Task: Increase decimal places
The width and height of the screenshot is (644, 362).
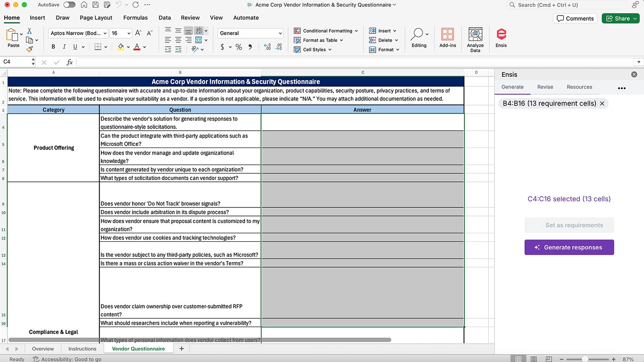Action: click(267, 47)
